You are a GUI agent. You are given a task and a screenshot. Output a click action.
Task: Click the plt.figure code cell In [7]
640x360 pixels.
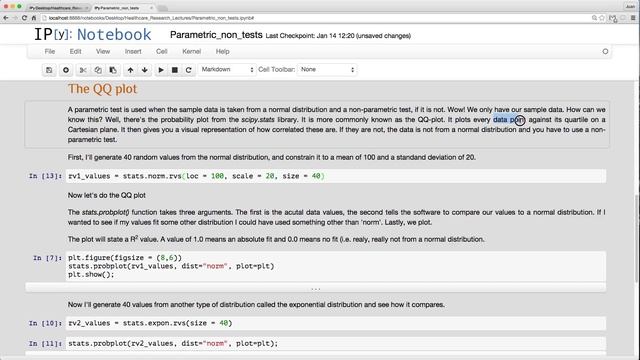pos(336,266)
